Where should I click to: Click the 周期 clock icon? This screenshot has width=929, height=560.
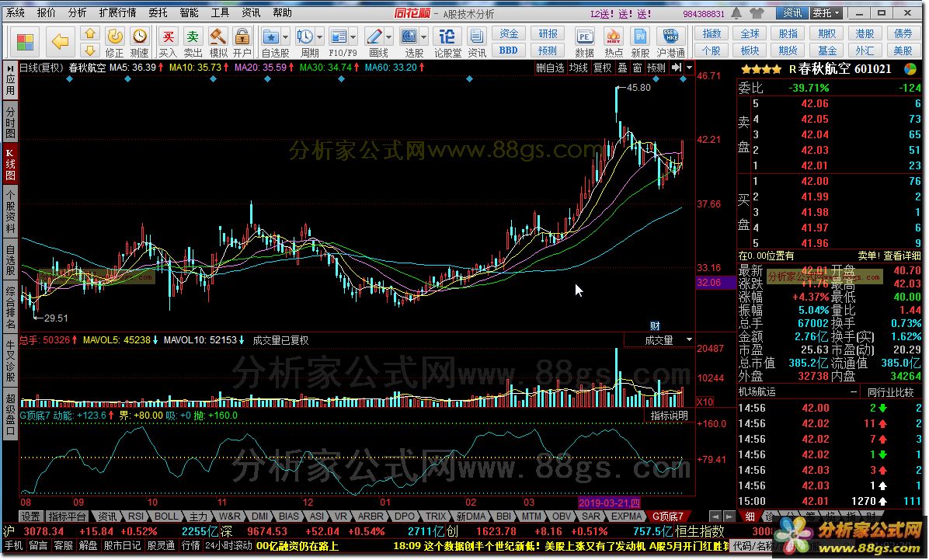[x=305, y=37]
